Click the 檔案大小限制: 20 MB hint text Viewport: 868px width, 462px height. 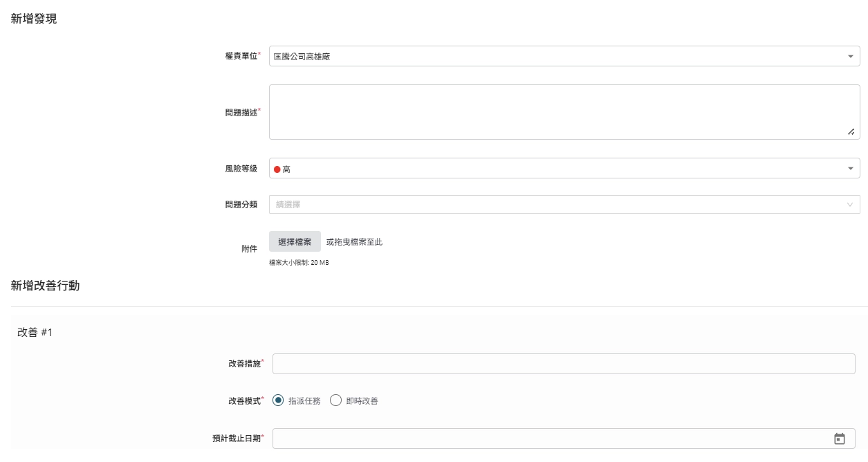click(x=299, y=263)
